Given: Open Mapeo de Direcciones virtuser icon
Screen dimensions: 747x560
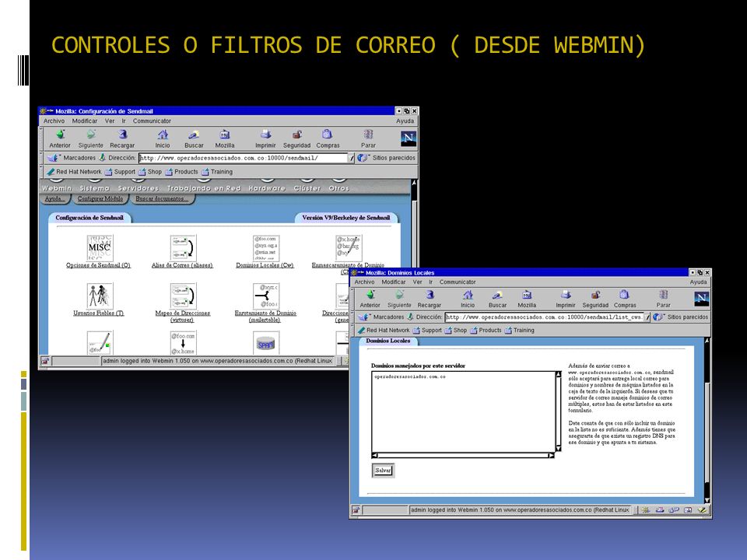Looking at the screenshot, I should click(x=183, y=296).
